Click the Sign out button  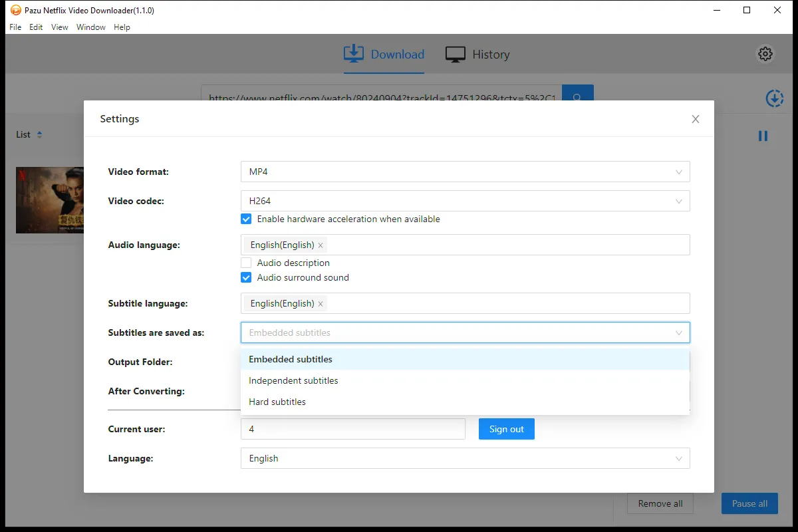[507, 429]
